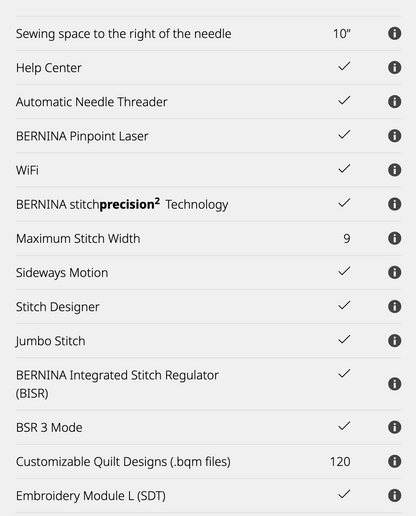
Task: Select the Sideways Motion label text
Action: tap(62, 273)
